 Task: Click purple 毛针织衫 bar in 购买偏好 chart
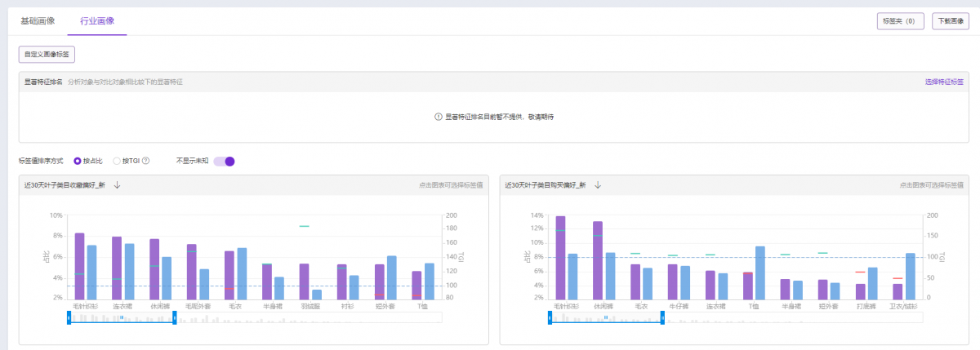560,257
